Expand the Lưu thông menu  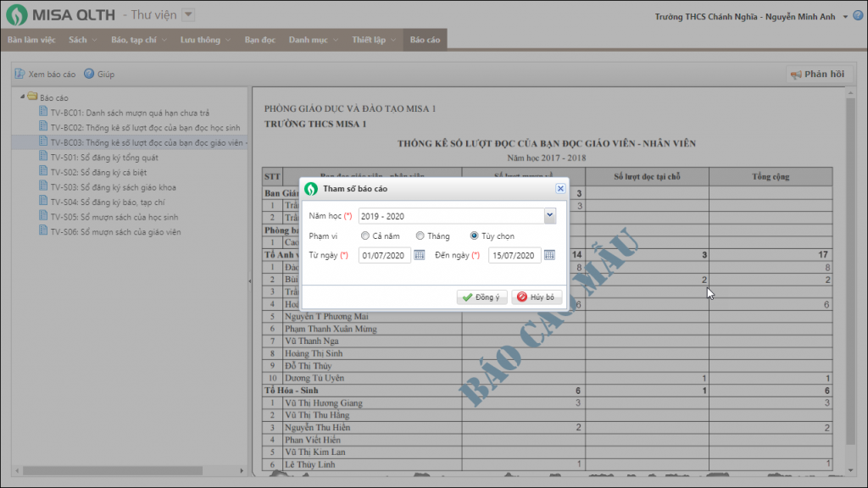(x=227, y=40)
